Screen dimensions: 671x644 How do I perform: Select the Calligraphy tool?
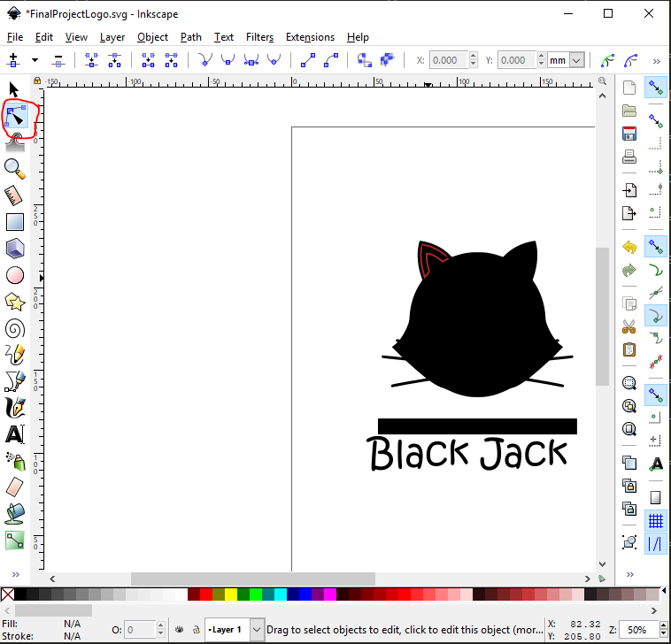coord(15,408)
